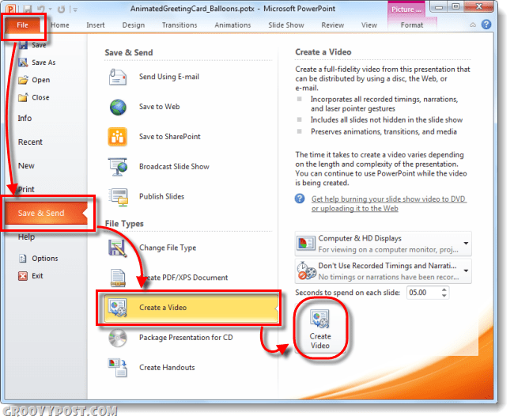514x420 pixels.
Task: Click the Send Using E-mail envelope icon
Action: click(x=118, y=77)
